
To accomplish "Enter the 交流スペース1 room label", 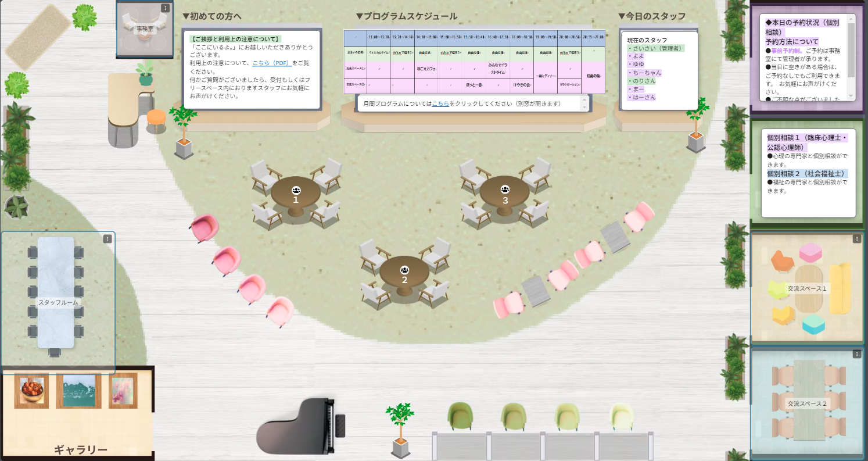I will pyautogui.click(x=806, y=288).
